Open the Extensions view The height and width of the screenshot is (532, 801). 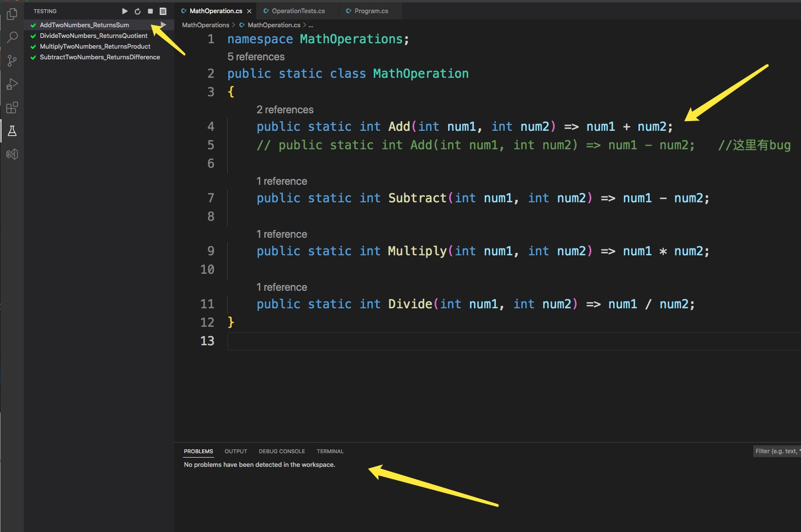12,107
